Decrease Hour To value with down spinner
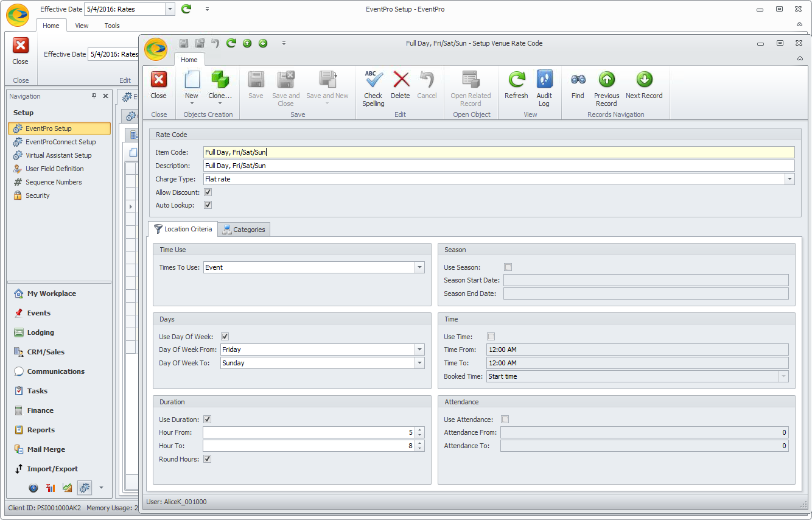Screen dimensions: 812x520 419,449
